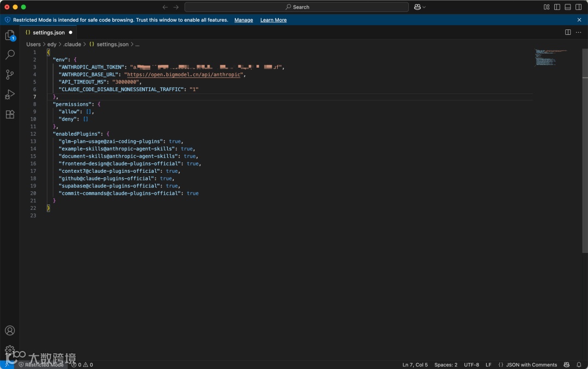The image size is (588, 369).
Task: Click "frontend-design@claude-plugins-official" entry
Action: pyautogui.click(x=120, y=164)
